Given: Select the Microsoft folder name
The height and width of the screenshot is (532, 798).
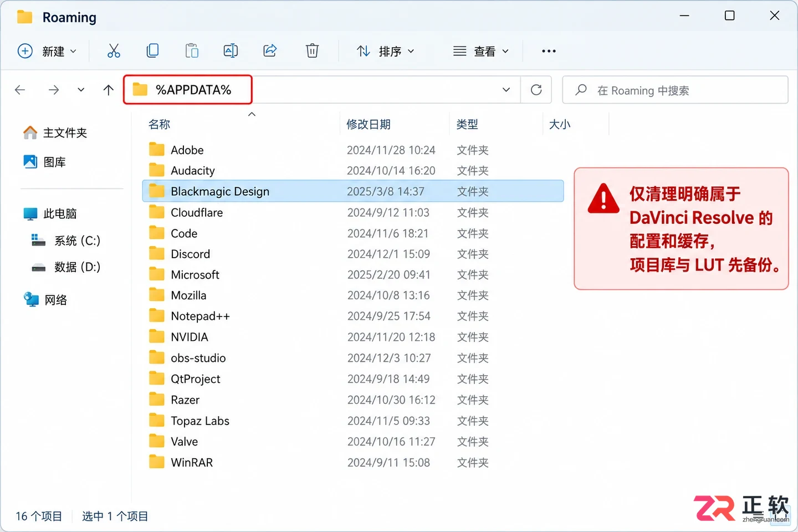Looking at the screenshot, I should pyautogui.click(x=195, y=275).
